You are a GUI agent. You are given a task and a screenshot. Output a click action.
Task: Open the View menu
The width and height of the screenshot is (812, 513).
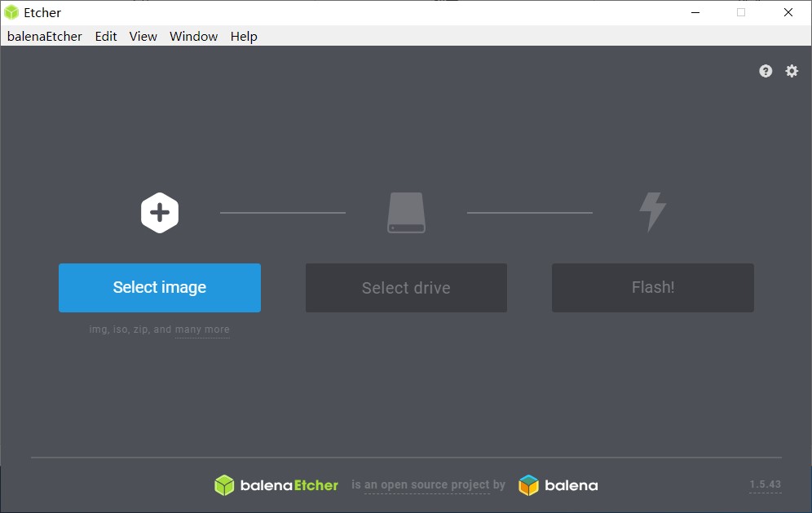pyautogui.click(x=143, y=36)
